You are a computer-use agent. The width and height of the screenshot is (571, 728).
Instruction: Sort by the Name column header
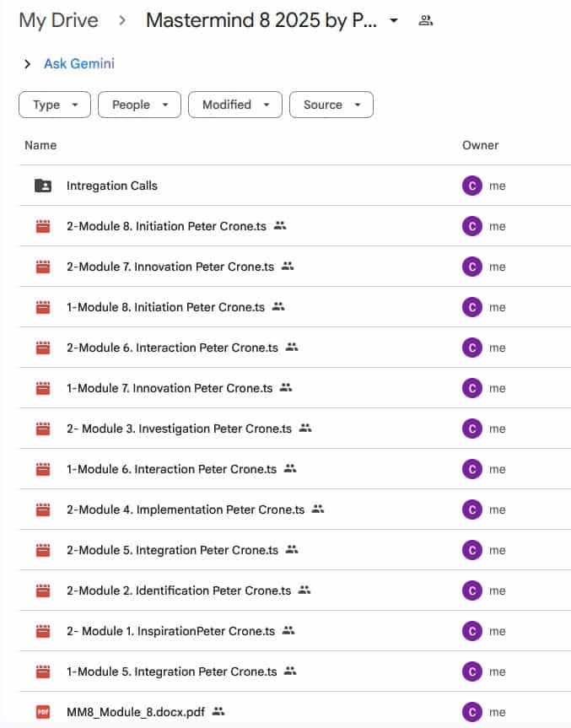(x=40, y=145)
